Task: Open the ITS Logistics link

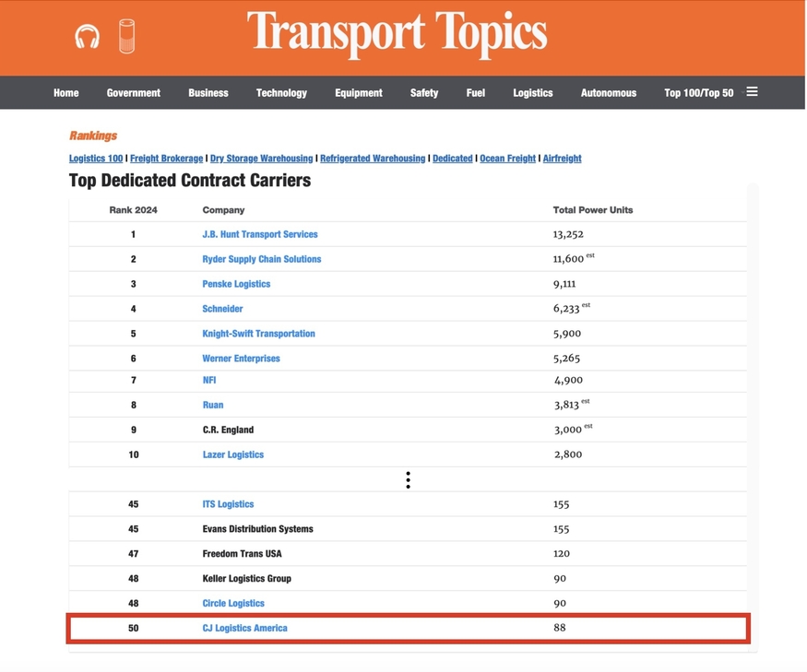Action: (x=228, y=503)
